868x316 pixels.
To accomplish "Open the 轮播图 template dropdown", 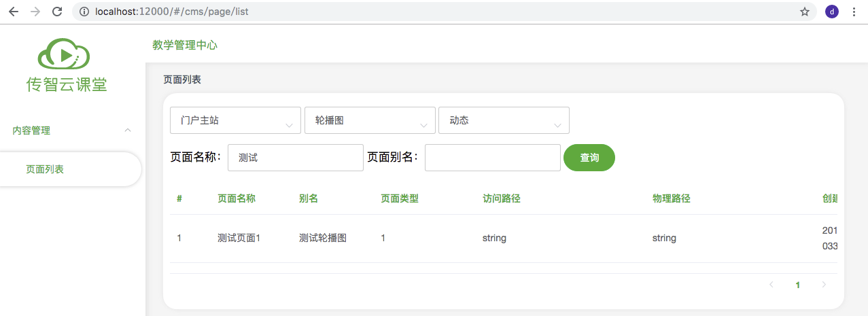I will [x=370, y=121].
